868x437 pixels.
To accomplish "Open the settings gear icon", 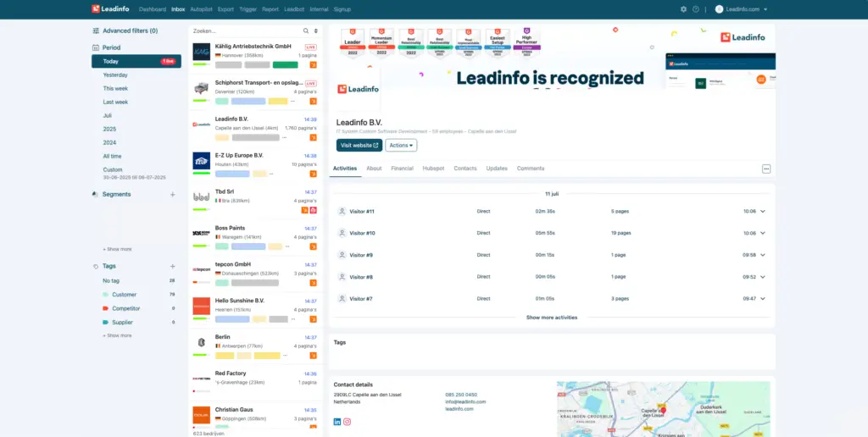I will point(684,9).
